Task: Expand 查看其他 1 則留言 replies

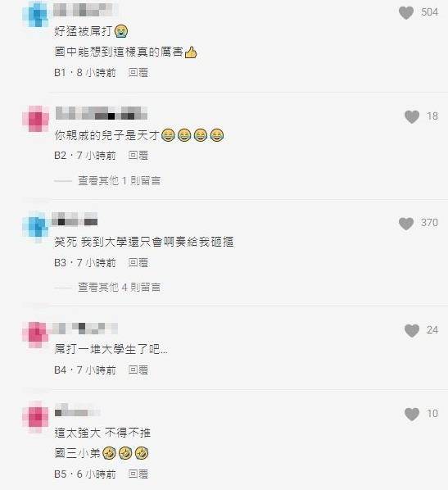Action: tap(119, 180)
